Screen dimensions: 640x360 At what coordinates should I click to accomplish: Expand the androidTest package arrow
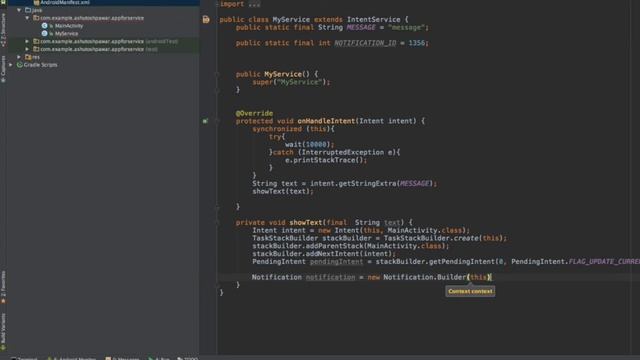click(x=27, y=41)
